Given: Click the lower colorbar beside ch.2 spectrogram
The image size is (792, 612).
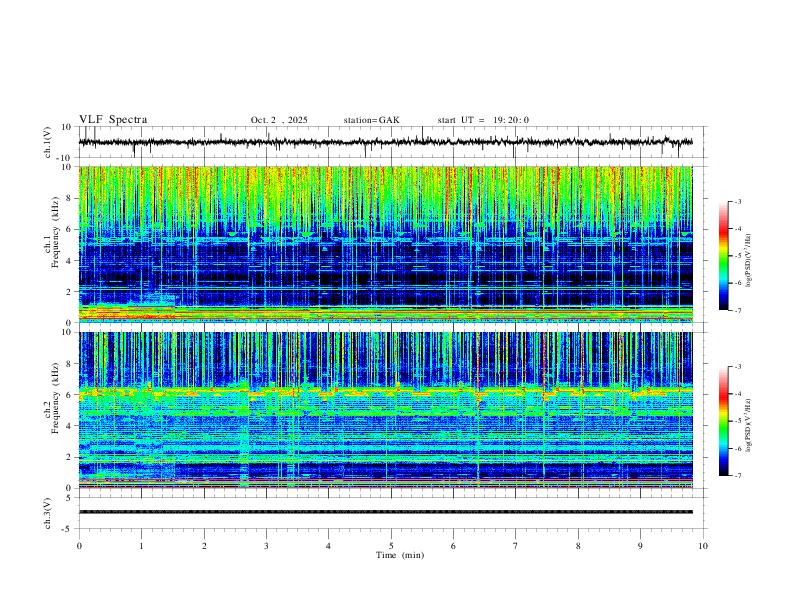Looking at the screenshot, I should point(723,421).
